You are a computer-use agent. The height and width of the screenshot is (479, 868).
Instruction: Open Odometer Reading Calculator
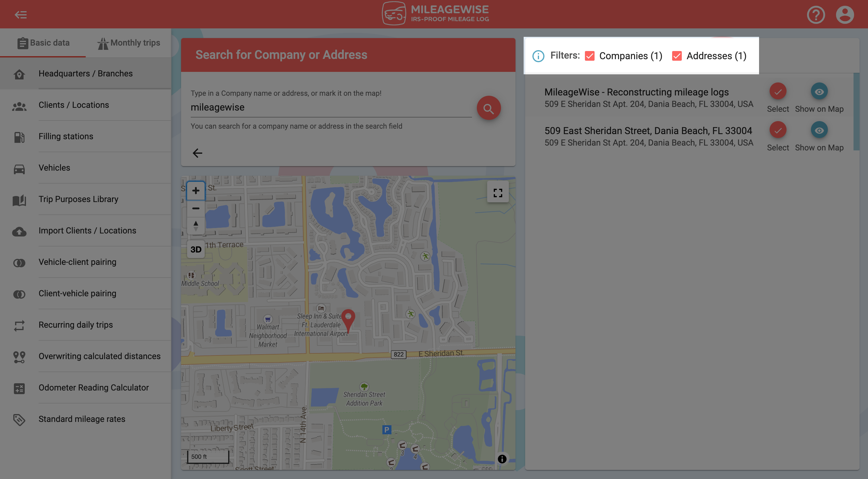86,387
